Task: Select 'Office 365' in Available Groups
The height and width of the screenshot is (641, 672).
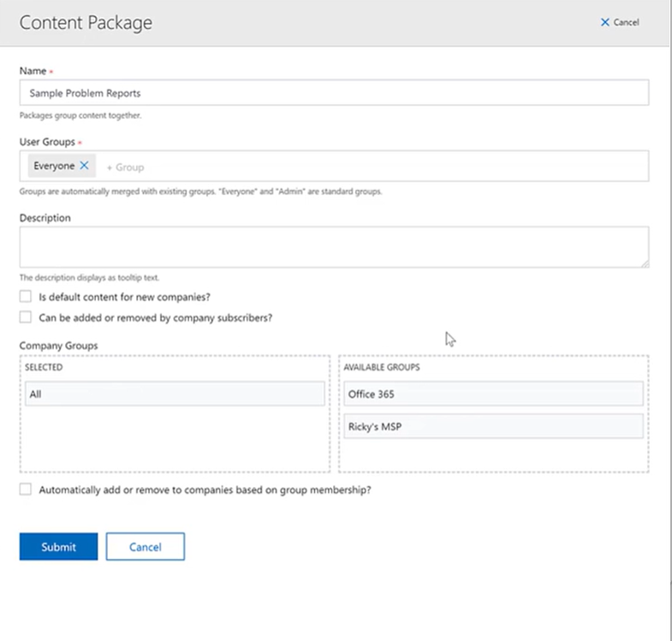Action: [493, 394]
